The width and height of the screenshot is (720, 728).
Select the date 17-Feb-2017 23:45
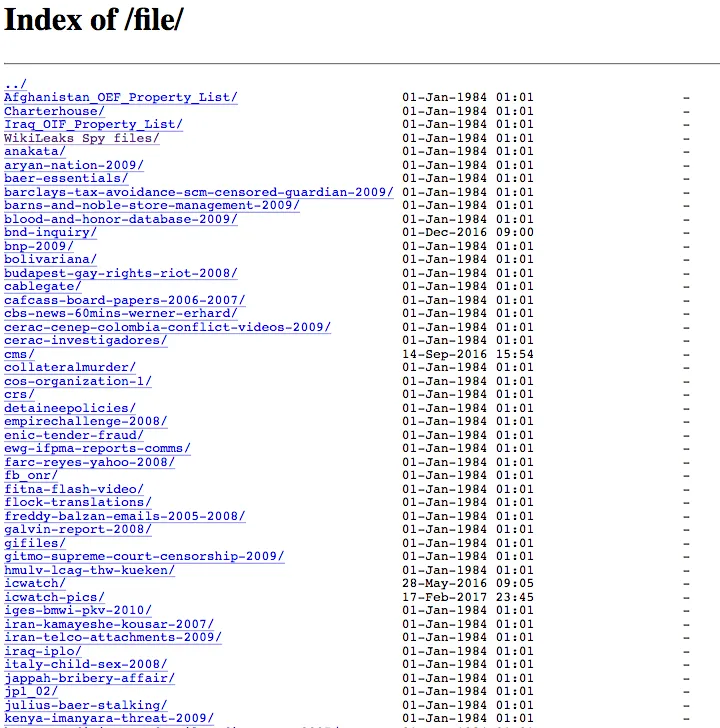point(468,596)
